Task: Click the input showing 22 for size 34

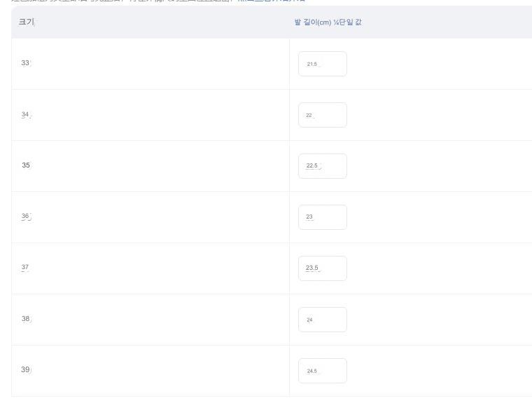Action: point(323,115)
